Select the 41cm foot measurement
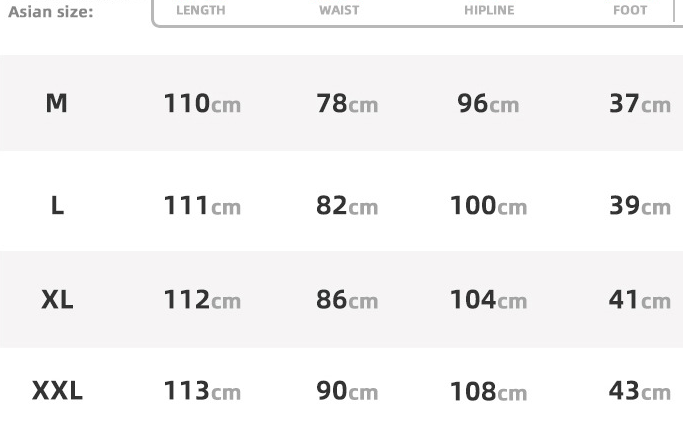This screenshot has width=683, height=448. pyautogui.click(x=639, y=299)
